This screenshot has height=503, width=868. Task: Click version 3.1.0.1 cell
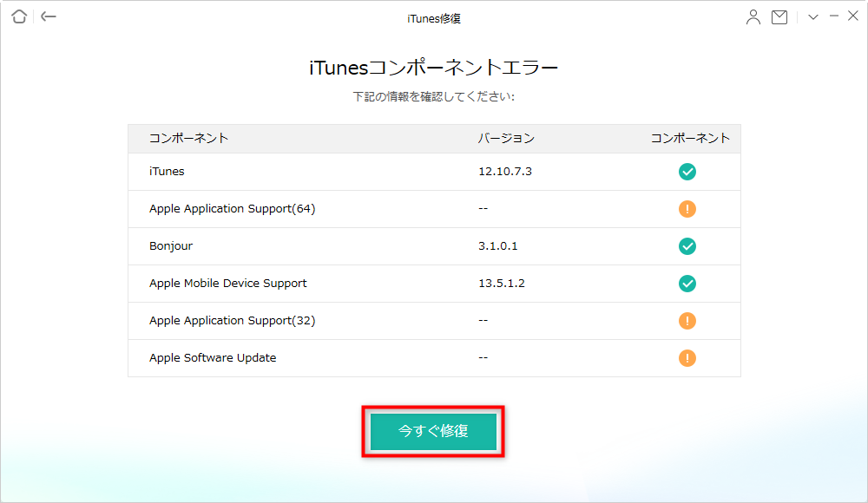(497, 246)
